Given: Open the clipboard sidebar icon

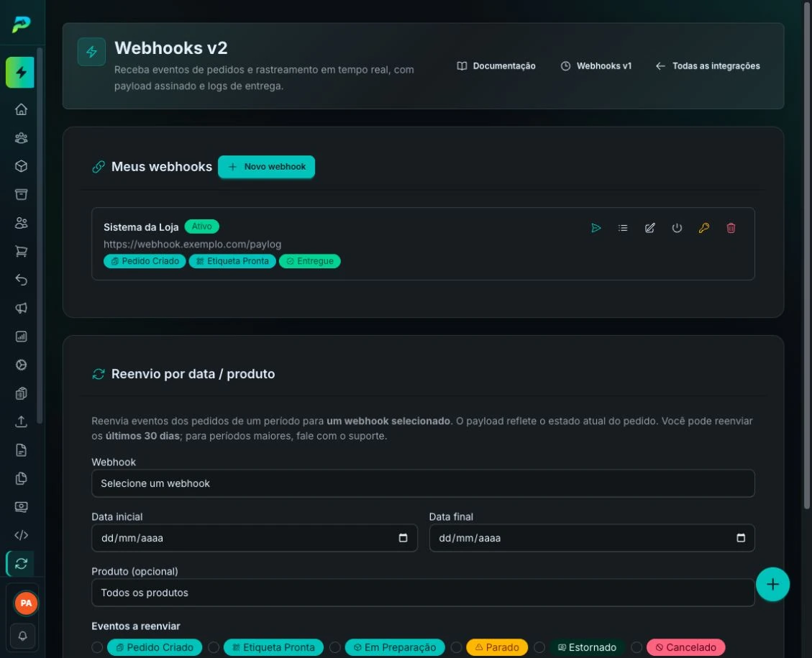Looking at the screenshot, I should [x=22, y=393].
